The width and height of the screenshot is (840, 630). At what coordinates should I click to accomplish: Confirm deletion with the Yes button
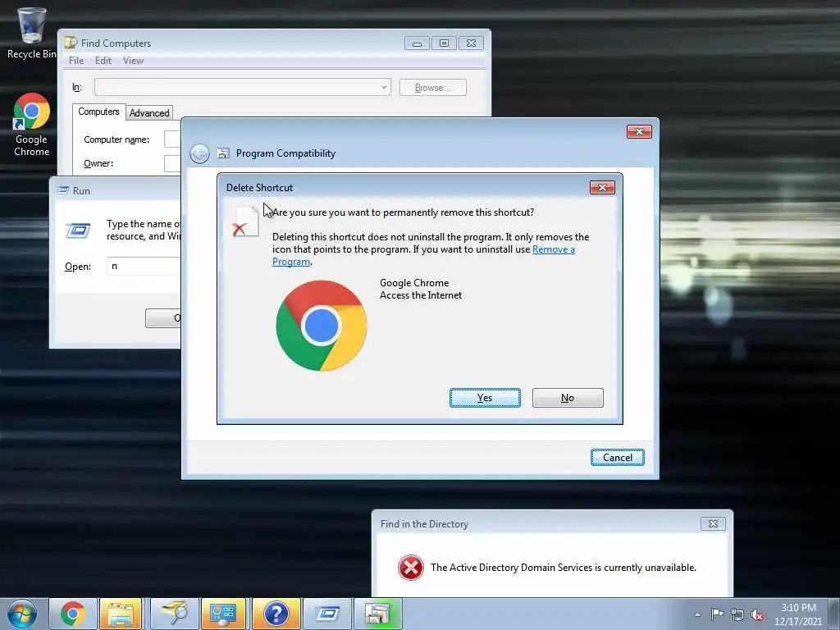(485, 398)
